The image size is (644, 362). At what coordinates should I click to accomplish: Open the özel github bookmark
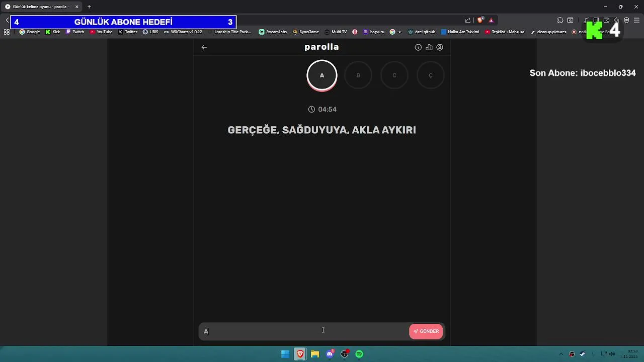[x=422, y=32]
